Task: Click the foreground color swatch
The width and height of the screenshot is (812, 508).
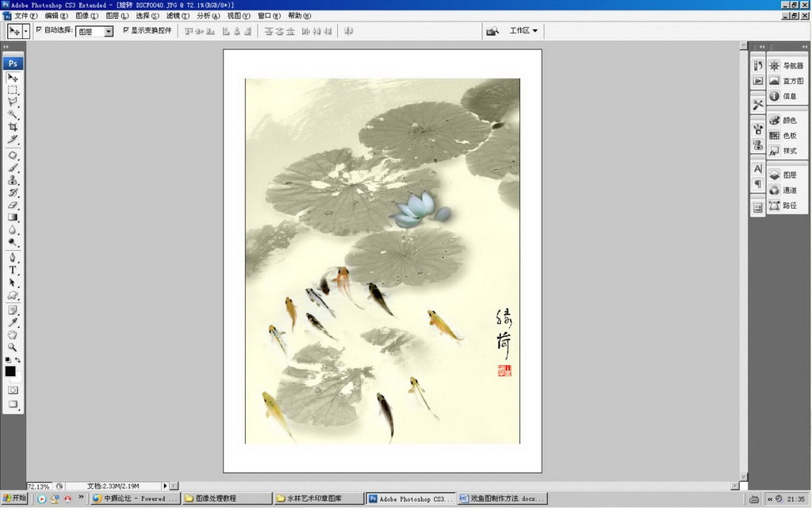Action: 10,371
